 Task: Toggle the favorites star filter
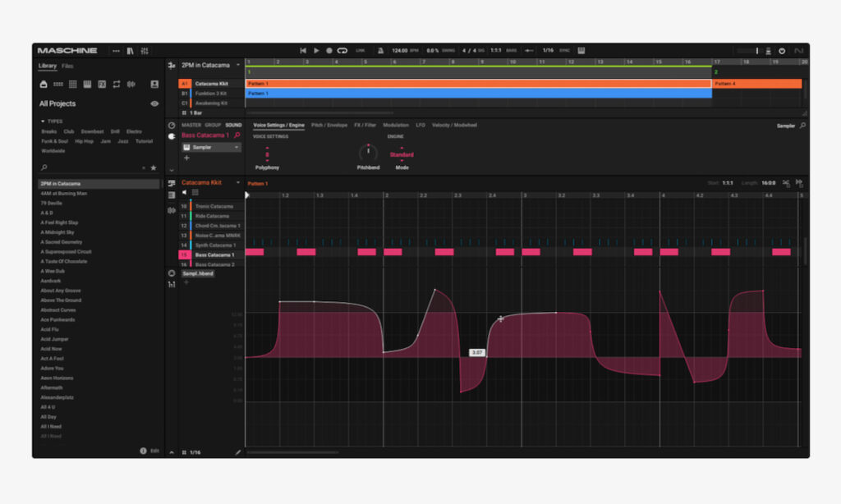153,167
